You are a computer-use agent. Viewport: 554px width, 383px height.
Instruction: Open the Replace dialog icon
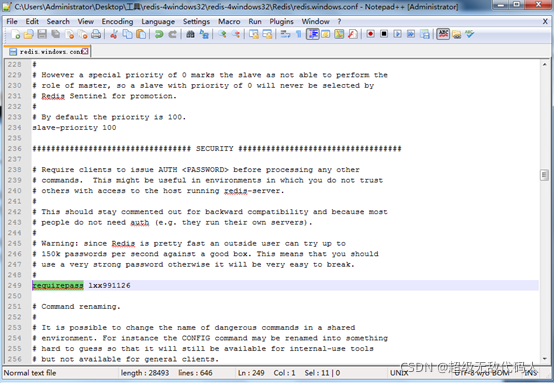(x=204, y=34)
